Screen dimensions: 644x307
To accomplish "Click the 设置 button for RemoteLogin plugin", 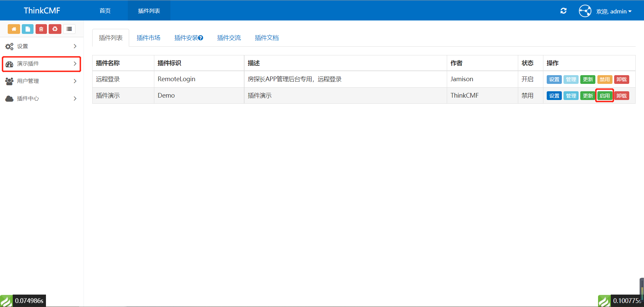I will pyautogui.click(x=554, y=79).
